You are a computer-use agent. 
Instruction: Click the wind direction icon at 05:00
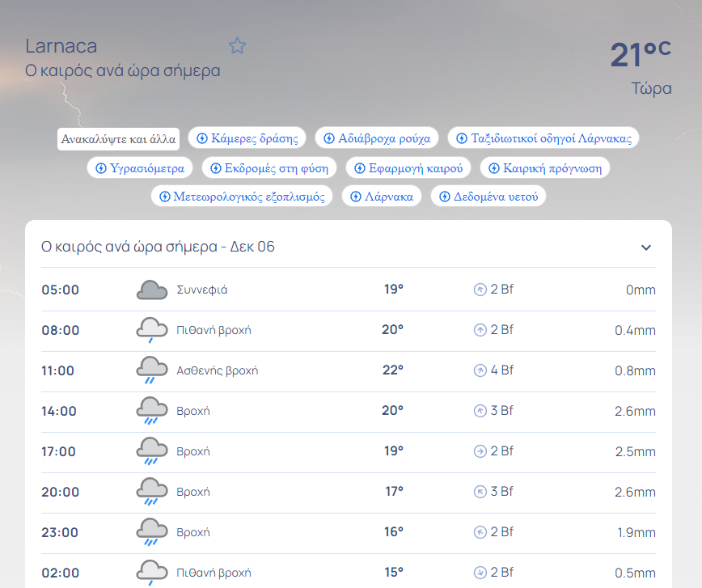480,290
